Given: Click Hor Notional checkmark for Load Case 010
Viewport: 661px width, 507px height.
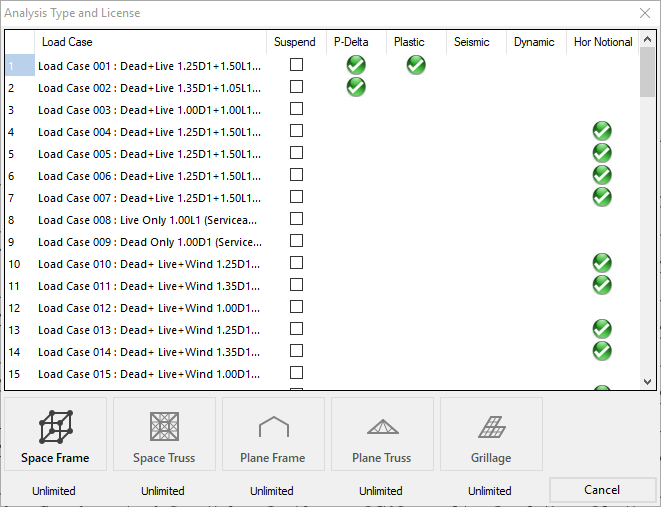Looking at the screenshot, I should [602, 263].
